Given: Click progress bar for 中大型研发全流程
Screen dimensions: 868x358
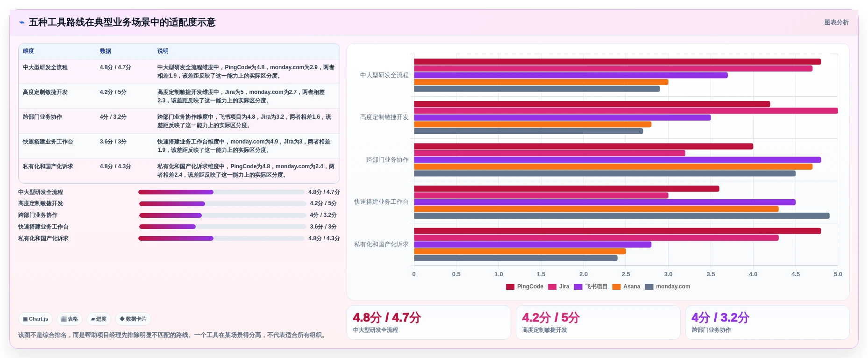Looking at the screenshot, I should coord(221,192).
